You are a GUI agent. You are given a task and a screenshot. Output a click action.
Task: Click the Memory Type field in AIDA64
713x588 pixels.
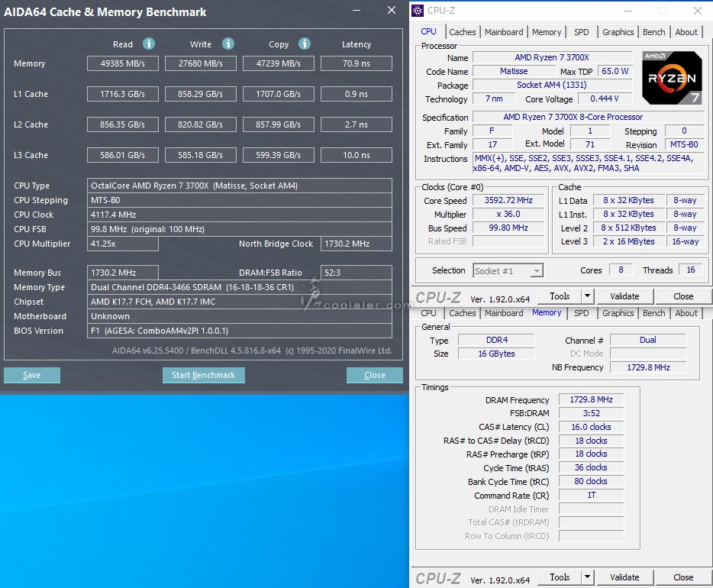(240, 287)
